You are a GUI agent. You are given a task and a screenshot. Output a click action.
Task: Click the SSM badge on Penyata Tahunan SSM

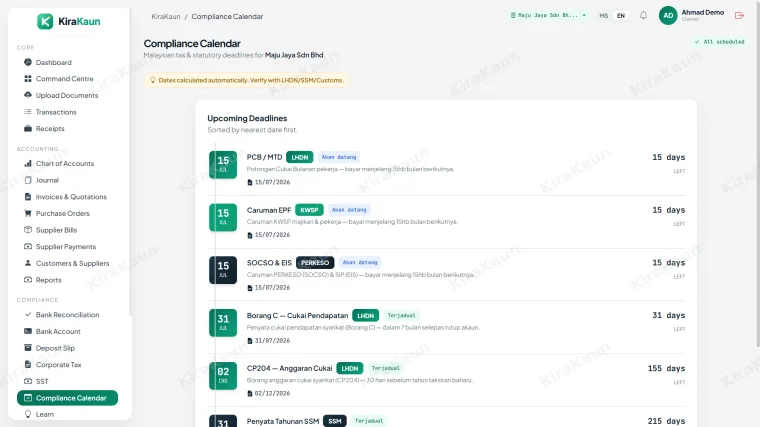(x=335, y=421)
